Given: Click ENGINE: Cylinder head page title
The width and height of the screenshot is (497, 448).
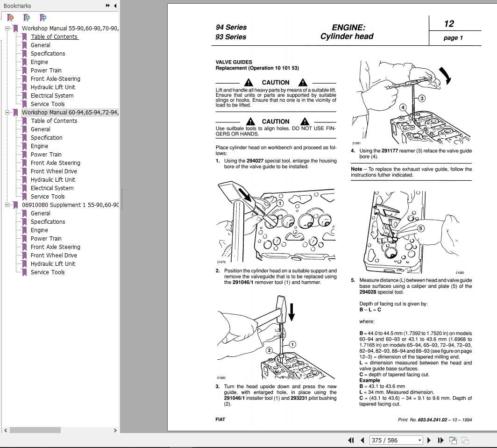Looking at the screenshot, I should tap(347, 32).
